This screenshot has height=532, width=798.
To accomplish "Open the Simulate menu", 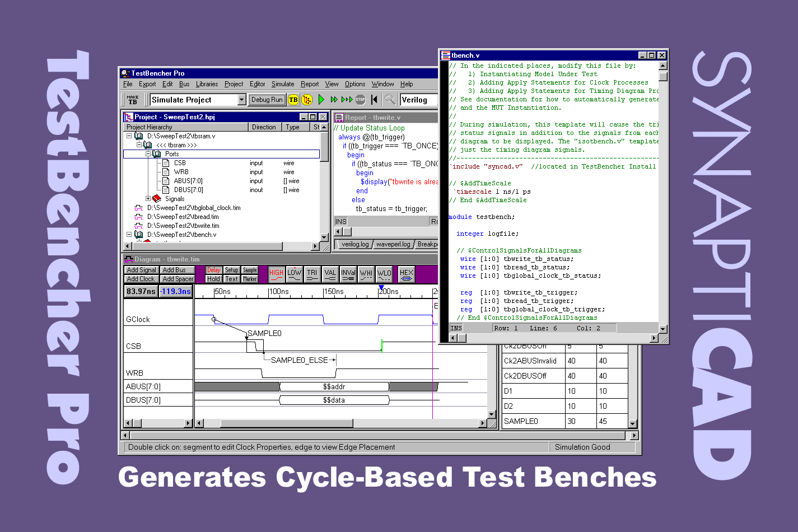I will pos(283,84).
